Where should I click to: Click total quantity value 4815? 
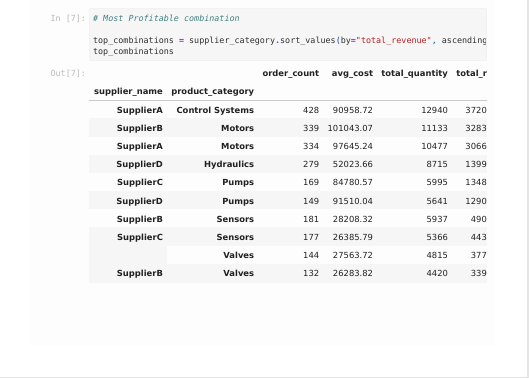(x=437, y=255)
